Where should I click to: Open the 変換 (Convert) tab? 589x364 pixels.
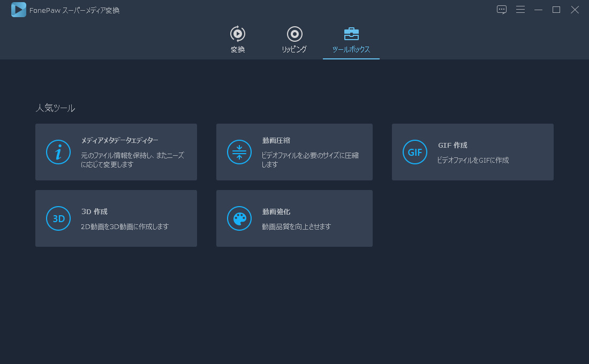tap(238, 40)
